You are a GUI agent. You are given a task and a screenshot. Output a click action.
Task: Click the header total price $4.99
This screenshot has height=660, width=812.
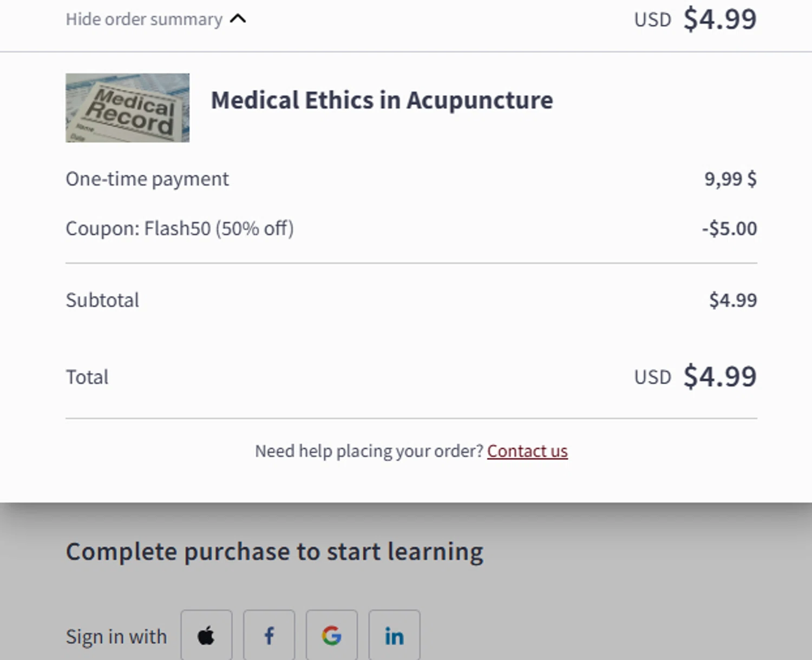point(719,19)
